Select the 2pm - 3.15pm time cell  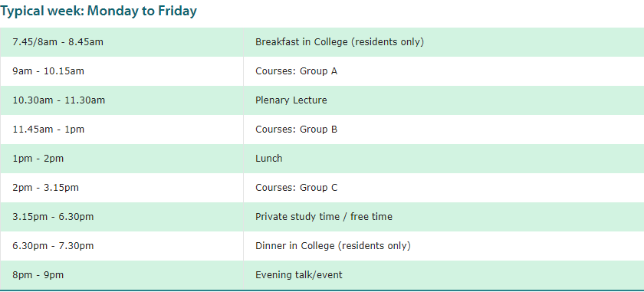[122, 188]
